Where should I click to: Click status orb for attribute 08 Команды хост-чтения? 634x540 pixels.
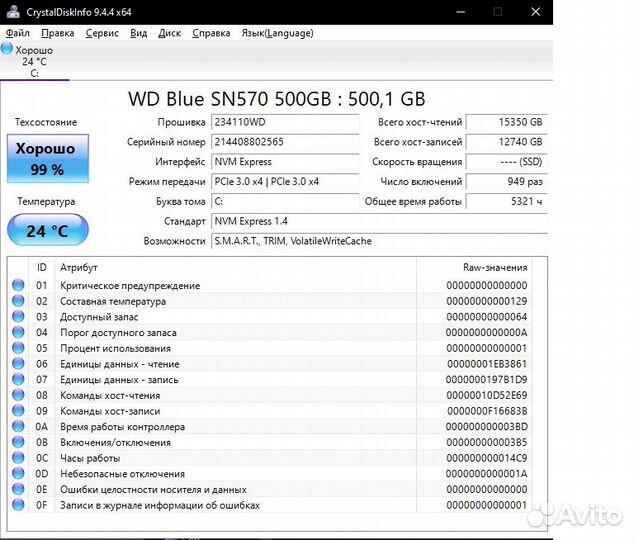pos(18,395)
